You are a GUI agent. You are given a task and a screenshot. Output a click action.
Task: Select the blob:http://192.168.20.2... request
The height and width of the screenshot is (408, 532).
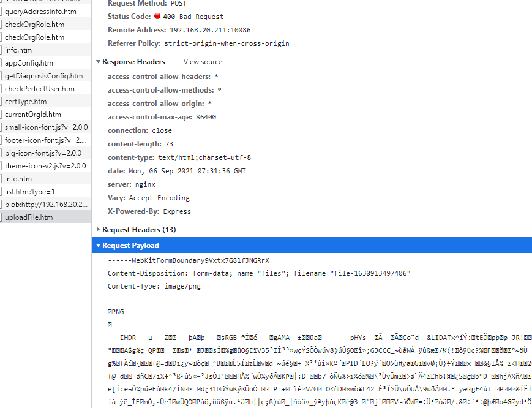[x=46, y=205]
